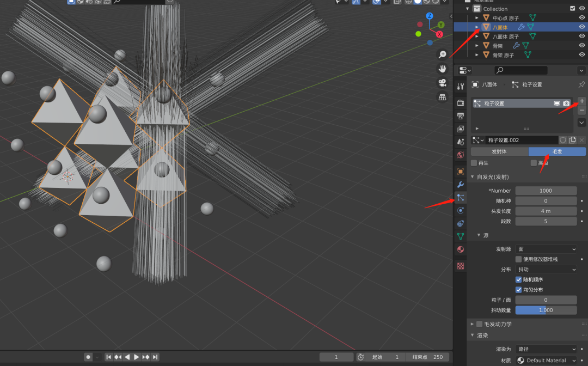588x366 pixels.
Task: Collapse the 自发光(发射) panel
Action: point(473,176)
